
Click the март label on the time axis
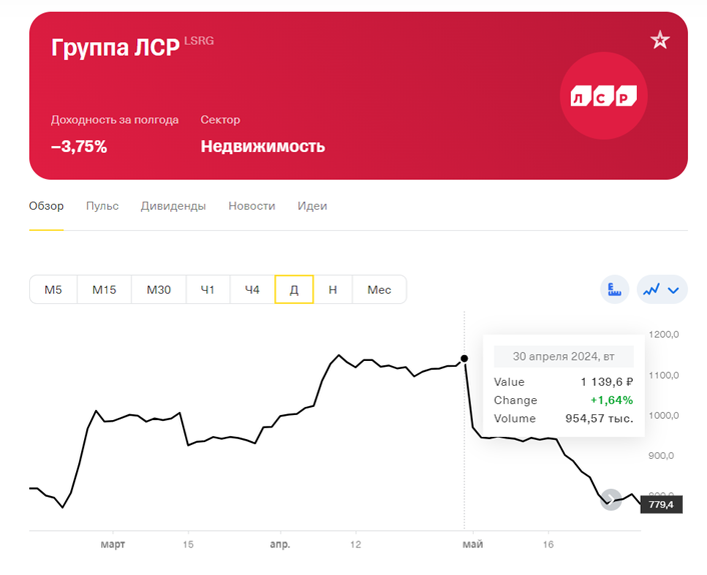113,544
